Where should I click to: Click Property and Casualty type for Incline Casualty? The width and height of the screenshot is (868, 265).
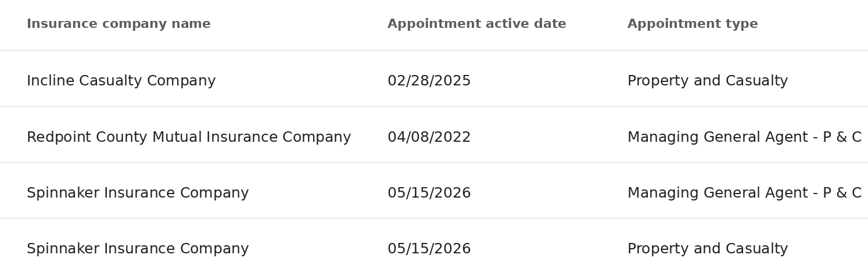tap(708, 81)
